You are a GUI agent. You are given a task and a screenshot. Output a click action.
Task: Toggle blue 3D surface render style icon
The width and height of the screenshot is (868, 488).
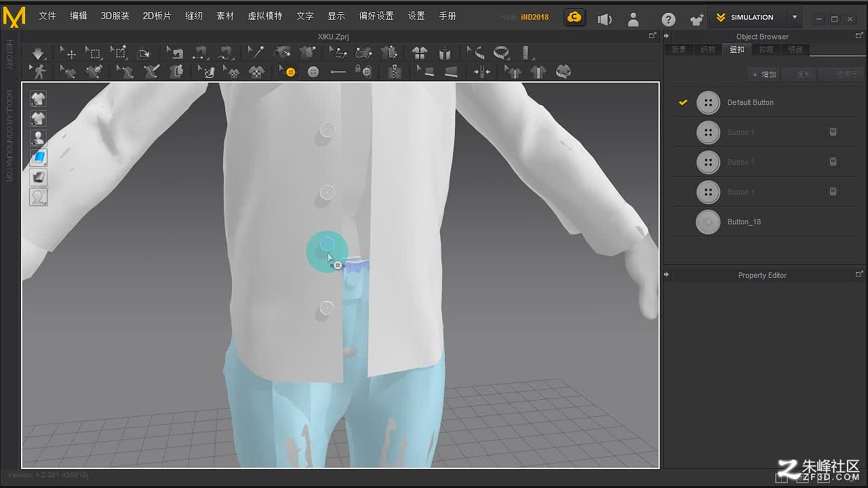[x=39, y=158]
